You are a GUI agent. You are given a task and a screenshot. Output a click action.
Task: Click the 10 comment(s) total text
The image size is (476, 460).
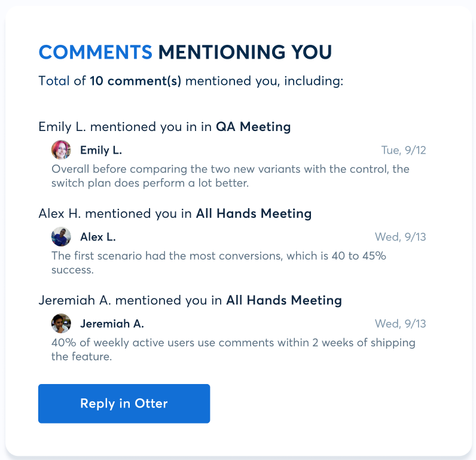[135, 81]
